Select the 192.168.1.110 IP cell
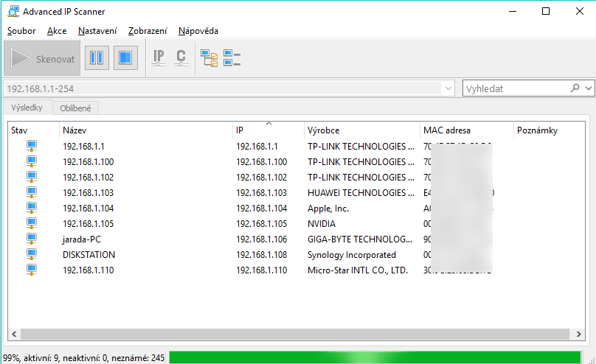 point(262,270)
